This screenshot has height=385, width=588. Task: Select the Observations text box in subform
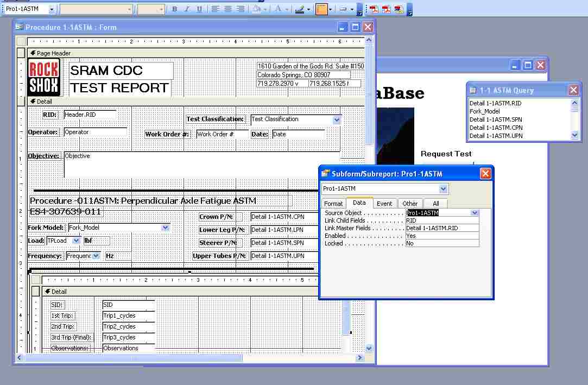click(x=128, y=348)
